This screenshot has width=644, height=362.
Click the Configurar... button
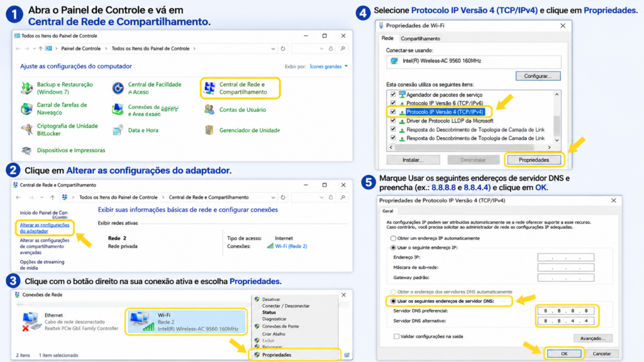pos(538,76)
